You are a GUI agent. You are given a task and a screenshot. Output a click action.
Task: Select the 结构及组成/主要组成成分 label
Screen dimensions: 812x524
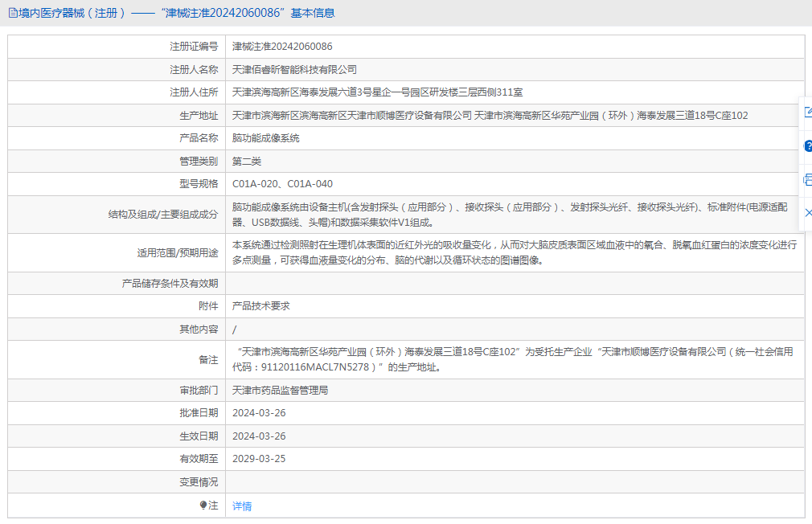click(x=163, y=215)
